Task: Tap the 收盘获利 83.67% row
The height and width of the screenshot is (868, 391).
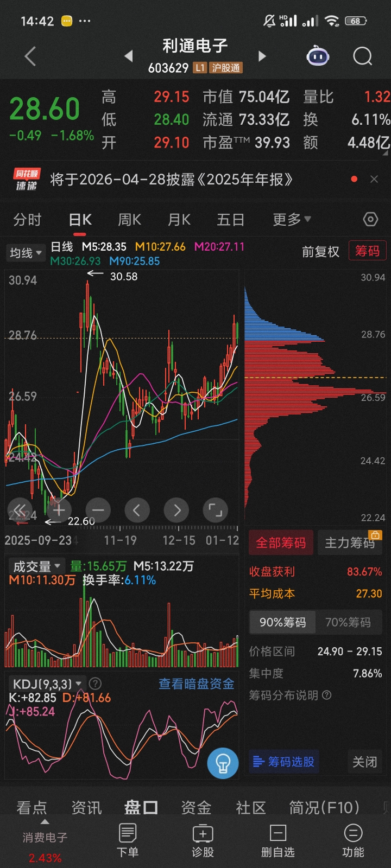Action: point(316,572)
